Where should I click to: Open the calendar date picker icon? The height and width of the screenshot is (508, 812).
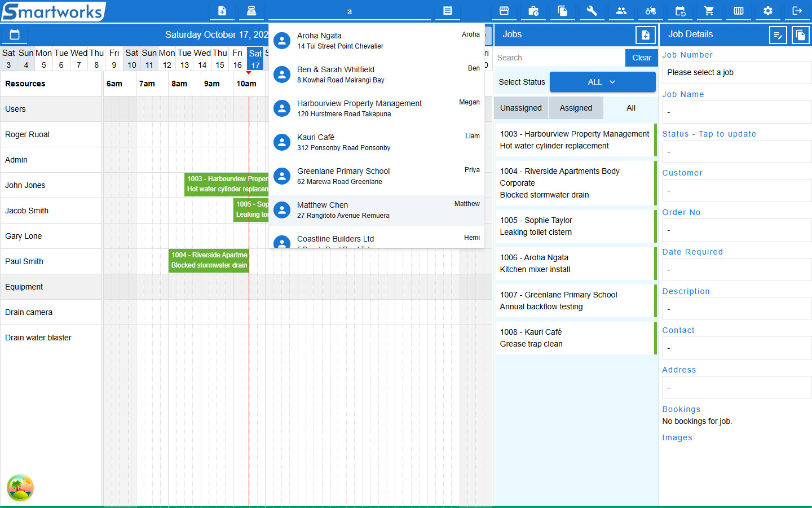tap(15, 35)
